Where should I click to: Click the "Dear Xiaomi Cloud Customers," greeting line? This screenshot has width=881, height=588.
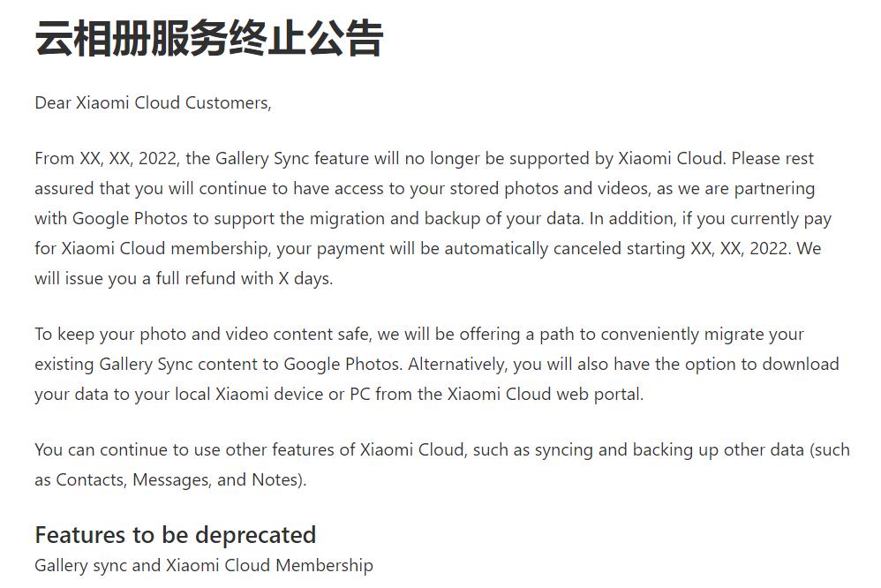coord(153,103)
